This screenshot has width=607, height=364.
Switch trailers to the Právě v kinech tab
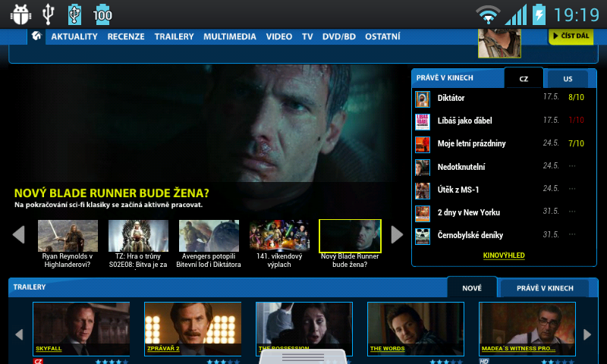pos(544,288)
